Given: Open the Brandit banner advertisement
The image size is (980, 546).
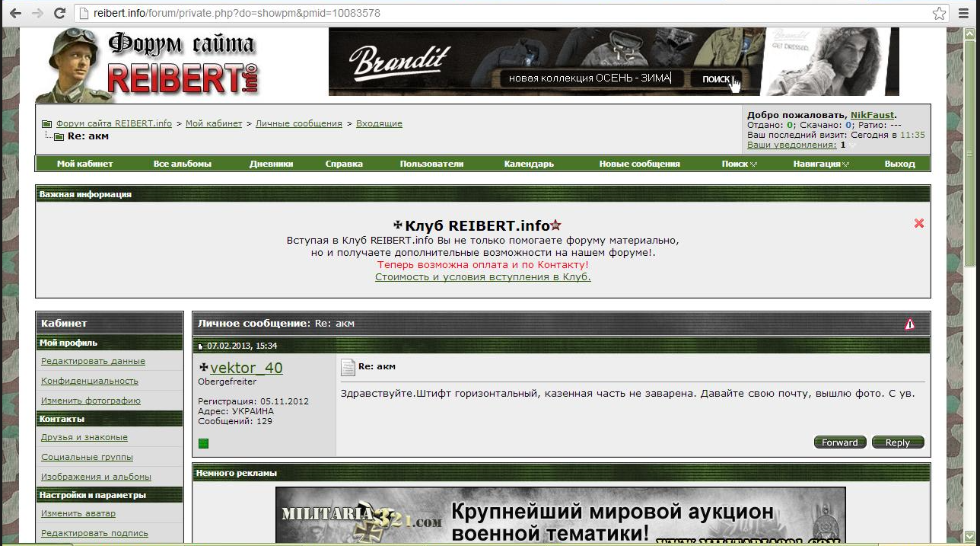Looking at the screenshot, I should tap(613, 62).
